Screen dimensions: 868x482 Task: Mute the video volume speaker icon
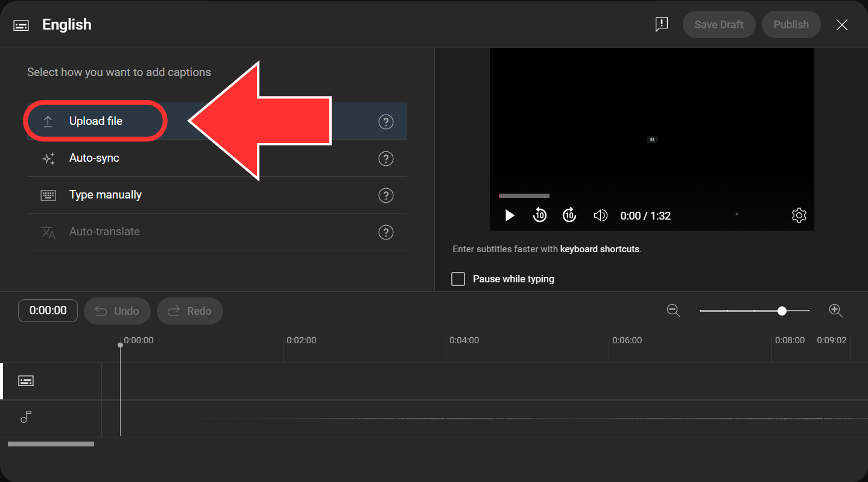(x=600, y=215)
